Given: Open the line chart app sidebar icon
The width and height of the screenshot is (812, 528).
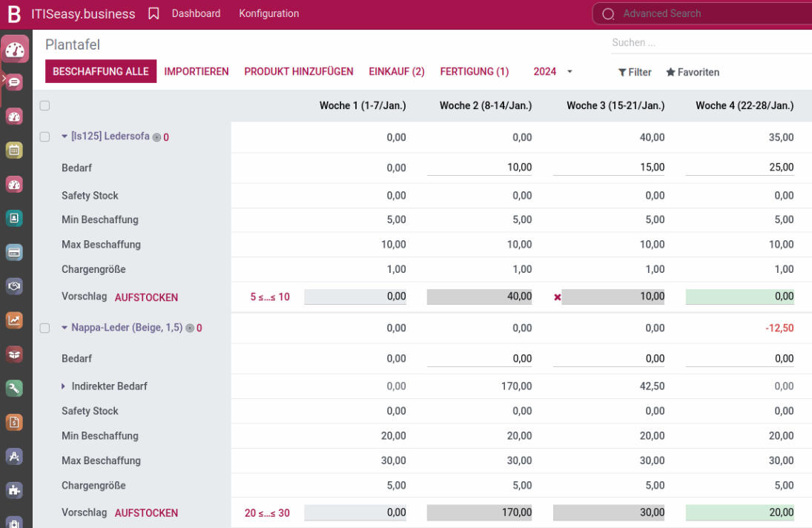Looking at the screenshot, I should pos(14,320).
